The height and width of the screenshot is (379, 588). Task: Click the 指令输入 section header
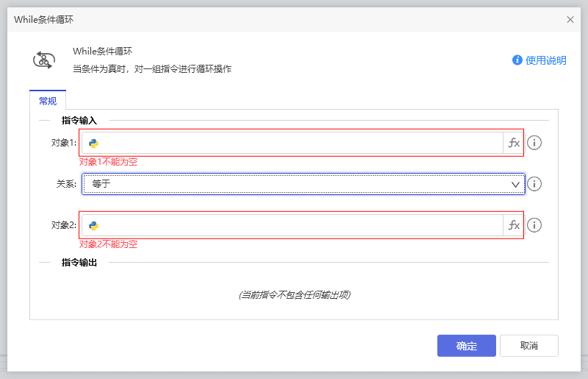(79, 120)
